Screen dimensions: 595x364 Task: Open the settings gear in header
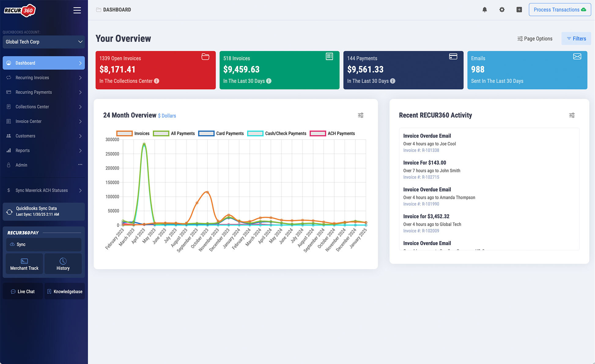click(x=502, y=10)
